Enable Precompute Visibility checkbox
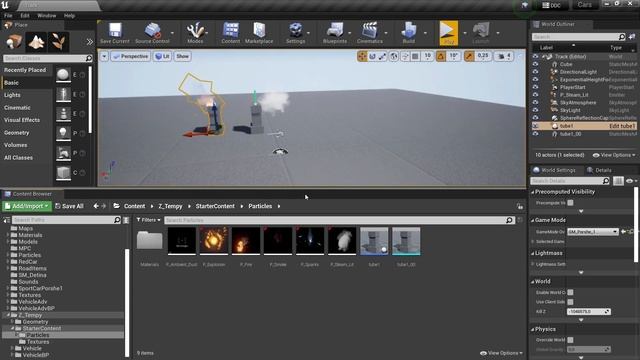The image size is (640, 360). point(570,202)
